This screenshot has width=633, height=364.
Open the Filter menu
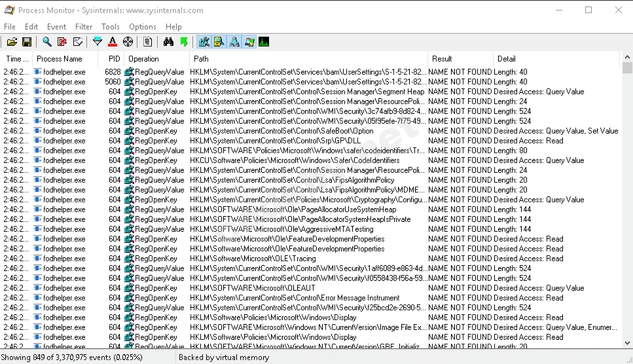point(84,27)
